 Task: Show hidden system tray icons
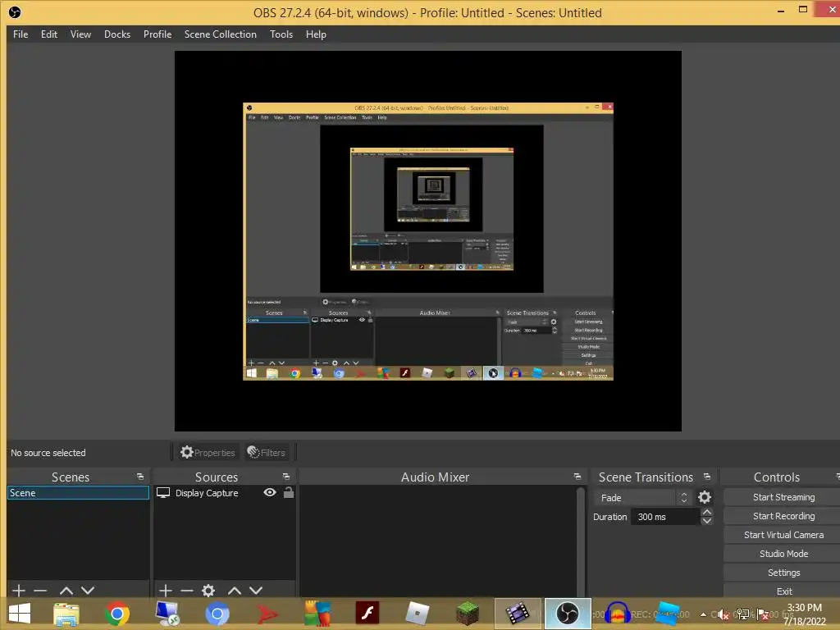click(703, 614)
